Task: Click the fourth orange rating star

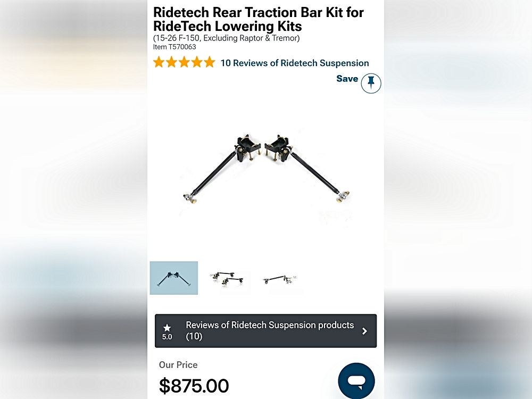Action: [x=197, y=62]
